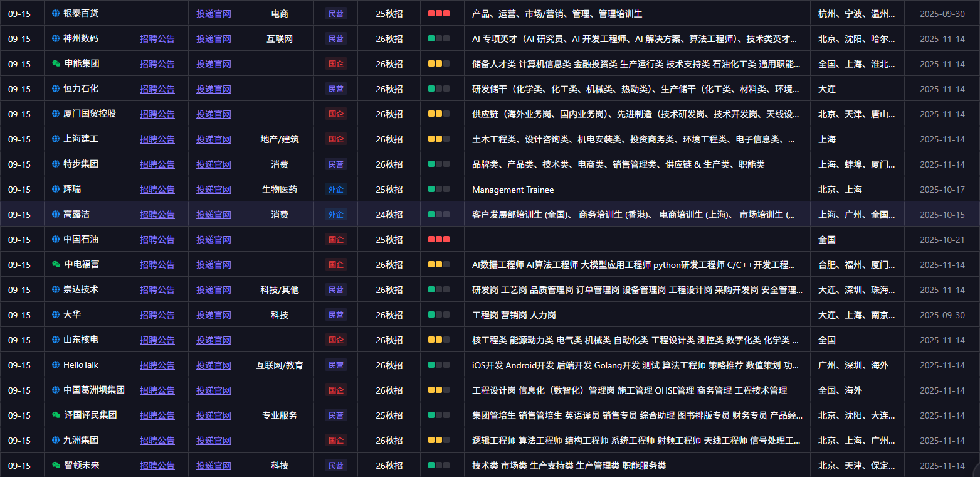Viewport: 980px width, 477px height.
Task: Open the 招聘公告 link for 神州数码
Action: tap(157, 38)
